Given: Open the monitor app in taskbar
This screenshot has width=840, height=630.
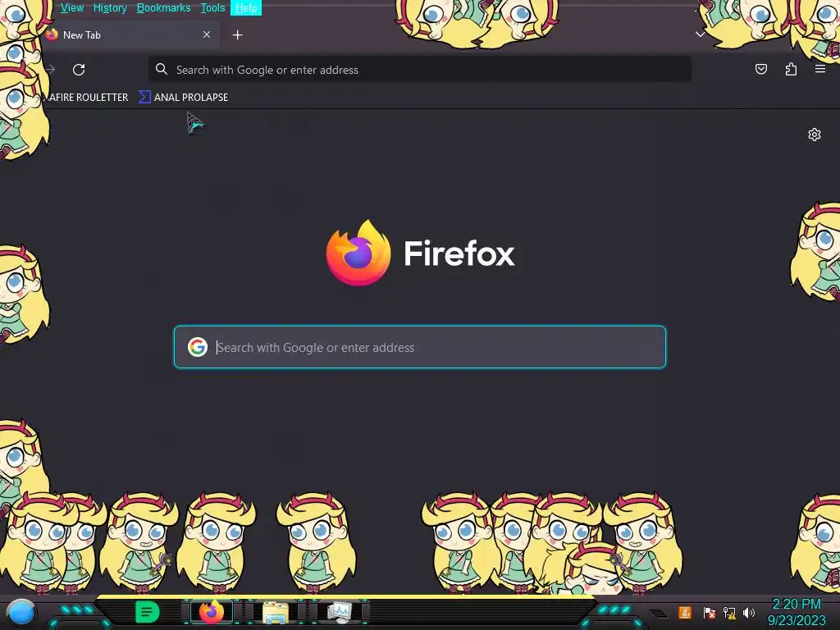Looking at the screenshot, I should tap(340, 612).
